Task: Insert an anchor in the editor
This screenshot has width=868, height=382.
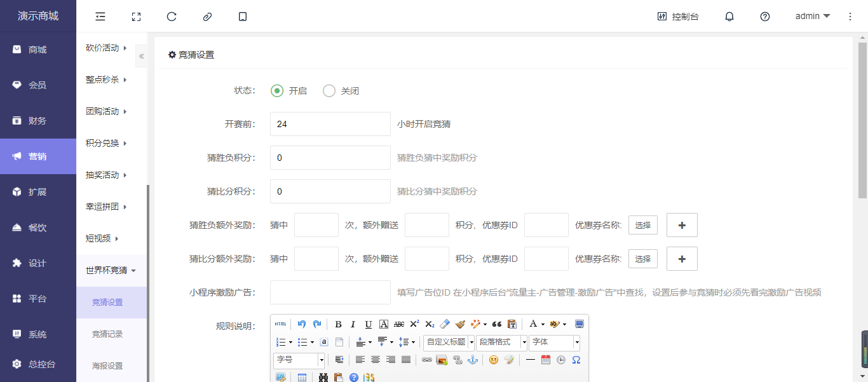Action: pyautogui.click(x=473, y=360)
